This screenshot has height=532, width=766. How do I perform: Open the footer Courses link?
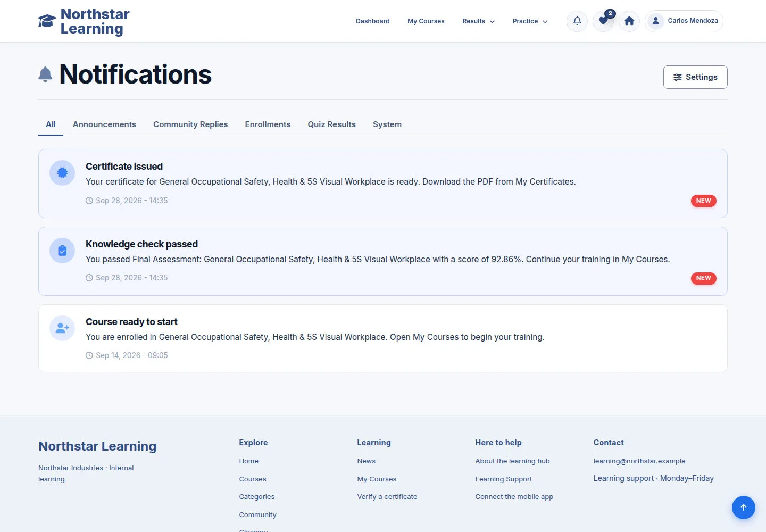[x=253, y=479]
